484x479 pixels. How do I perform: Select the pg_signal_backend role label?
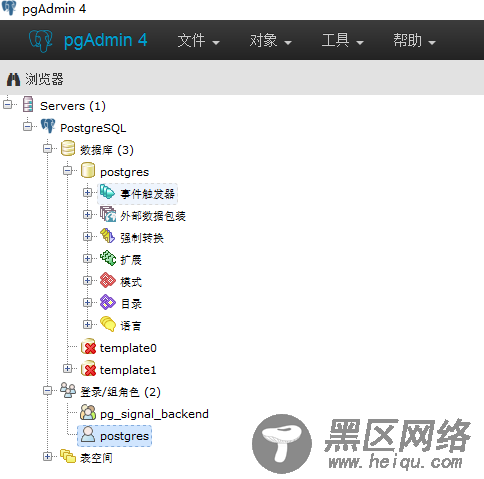click(154, 414)
